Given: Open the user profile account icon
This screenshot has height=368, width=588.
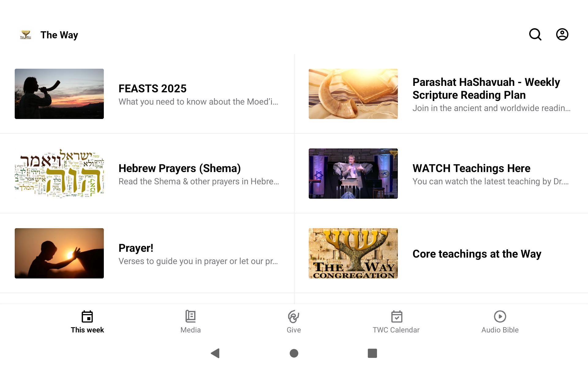Looking at the screenshot, I should [562, 34].
